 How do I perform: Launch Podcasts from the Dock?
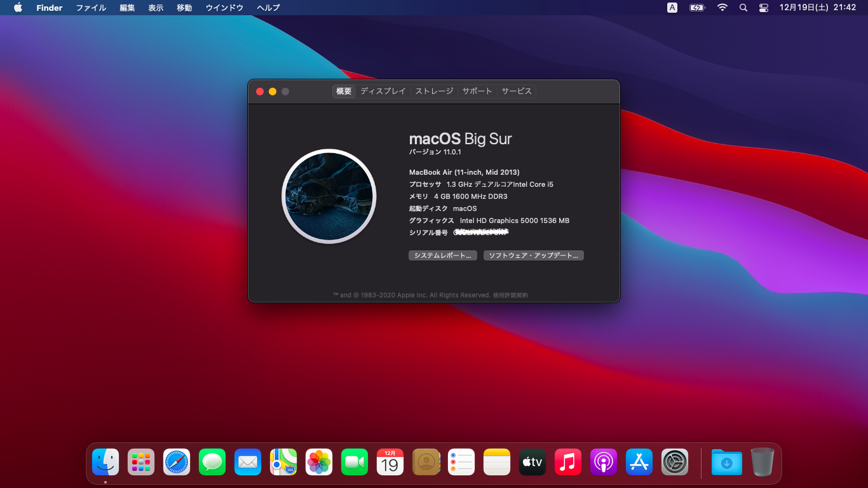[604, 462]
